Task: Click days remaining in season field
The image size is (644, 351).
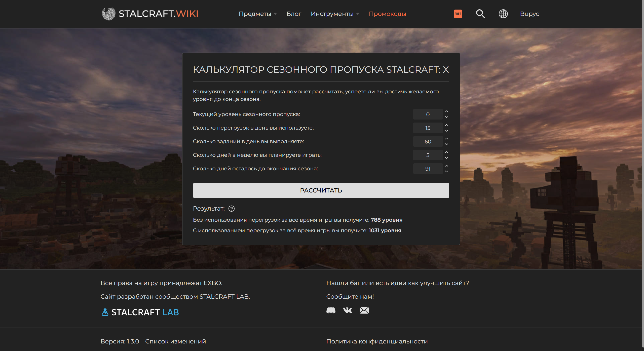Action: click(x=428, y=169)
